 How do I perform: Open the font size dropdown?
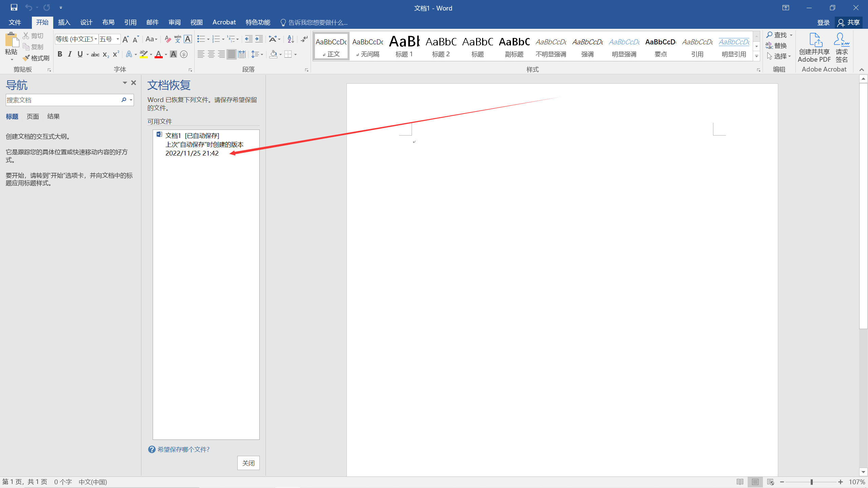tap(118, 39)
